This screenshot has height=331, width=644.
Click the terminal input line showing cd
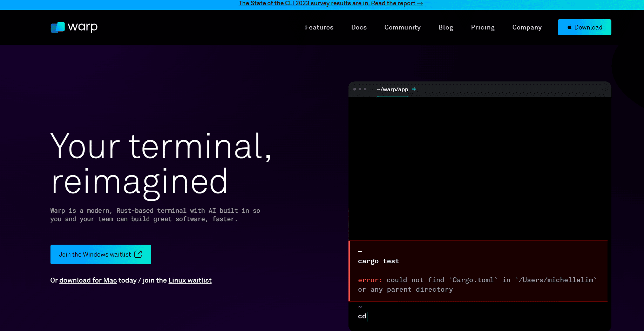362,316
